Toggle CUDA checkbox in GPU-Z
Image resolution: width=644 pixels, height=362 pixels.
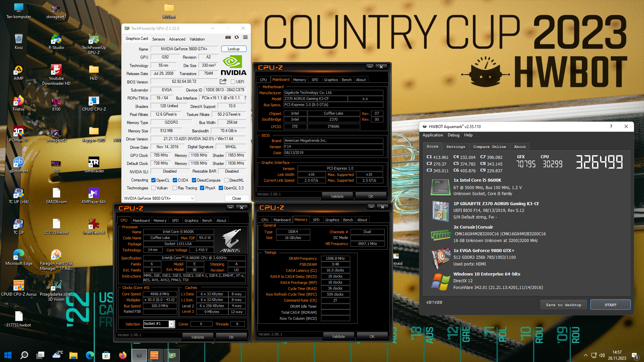pos(175,180)
